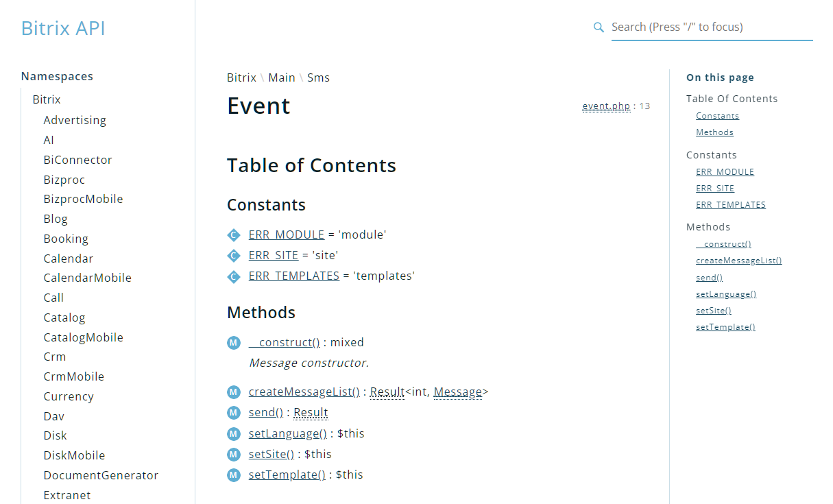Click the constant icon beside ERR_TEMPLATES
The height and width of the screenshot is (504, 833).
[233, 276]
